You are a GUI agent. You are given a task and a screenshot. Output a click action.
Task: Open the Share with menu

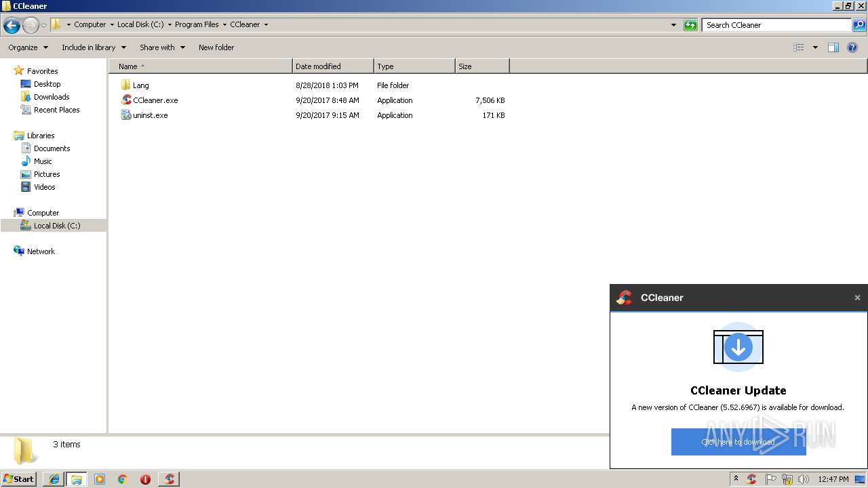[x=162, y=47]
